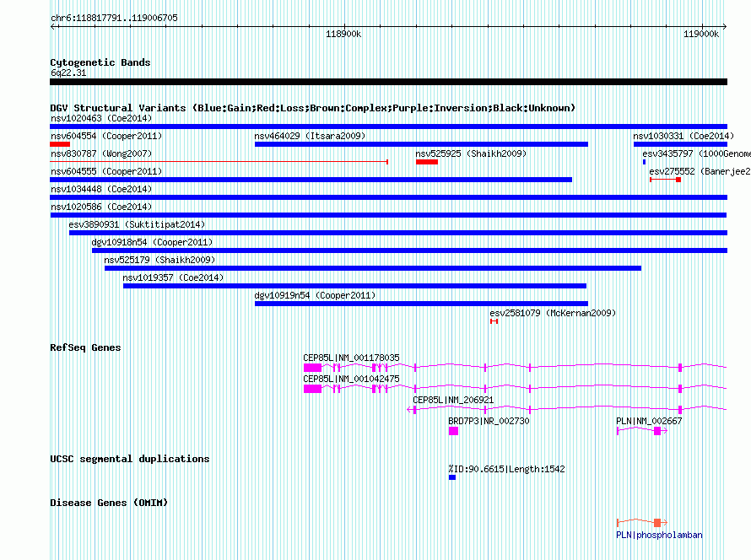Click the %ID:90.6615|Length:1542 duplication label
The image size is (751, 560).
pyautogui.click(x=507, y=469)
